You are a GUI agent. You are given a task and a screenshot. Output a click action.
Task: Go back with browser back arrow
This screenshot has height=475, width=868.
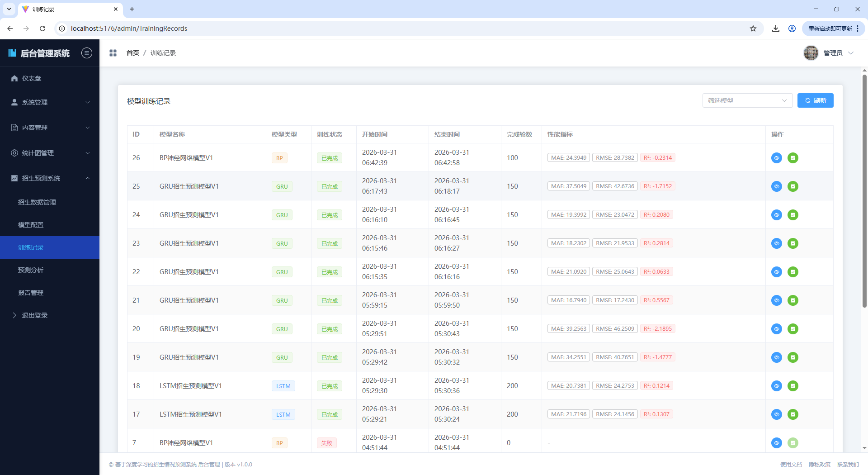[10, 28]
